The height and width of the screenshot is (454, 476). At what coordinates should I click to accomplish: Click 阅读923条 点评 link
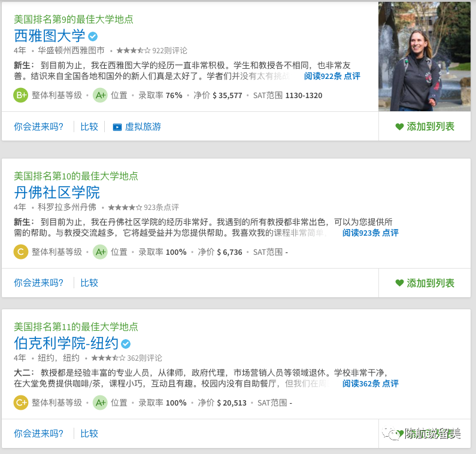pyautogui.click(x=371, y=233)
